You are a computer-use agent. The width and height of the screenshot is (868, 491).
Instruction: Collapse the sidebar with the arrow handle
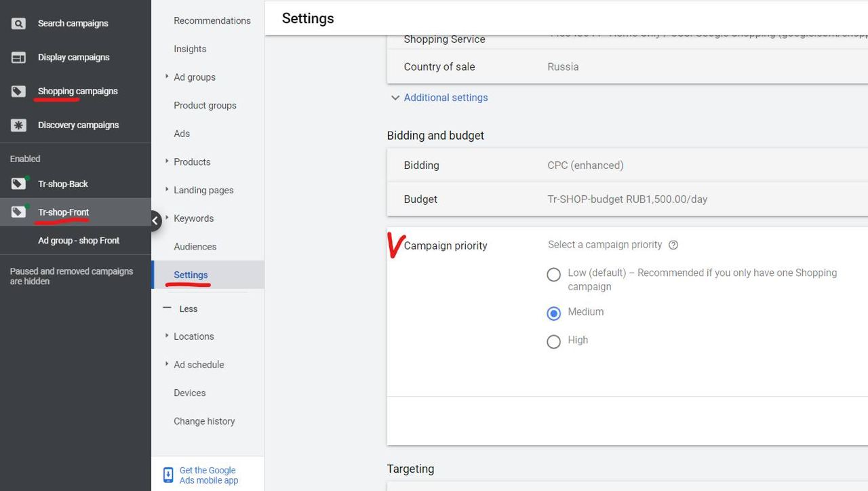tap(155, 220)
